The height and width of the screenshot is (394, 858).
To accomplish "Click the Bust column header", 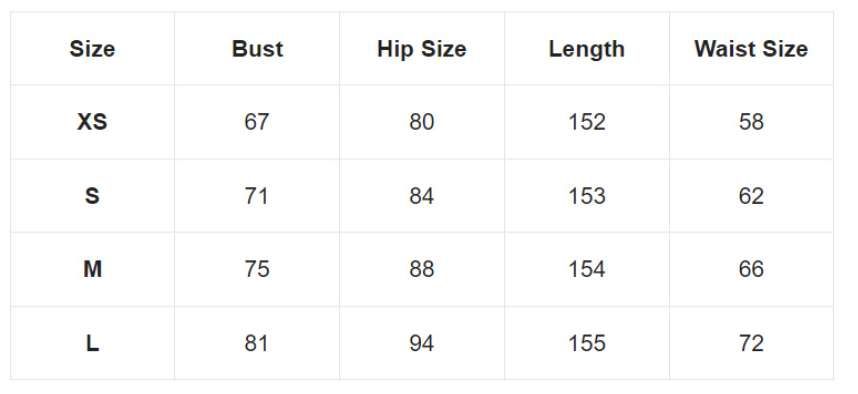I will 257,49.
